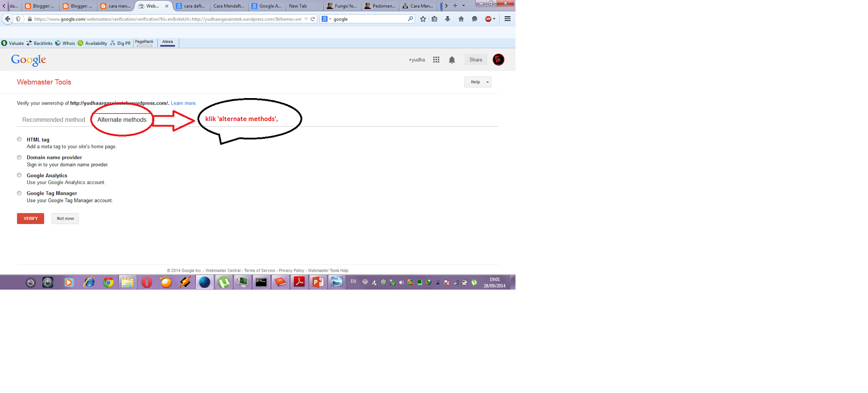Select the Google Tag Manager radio button

[x=20, y=193]
